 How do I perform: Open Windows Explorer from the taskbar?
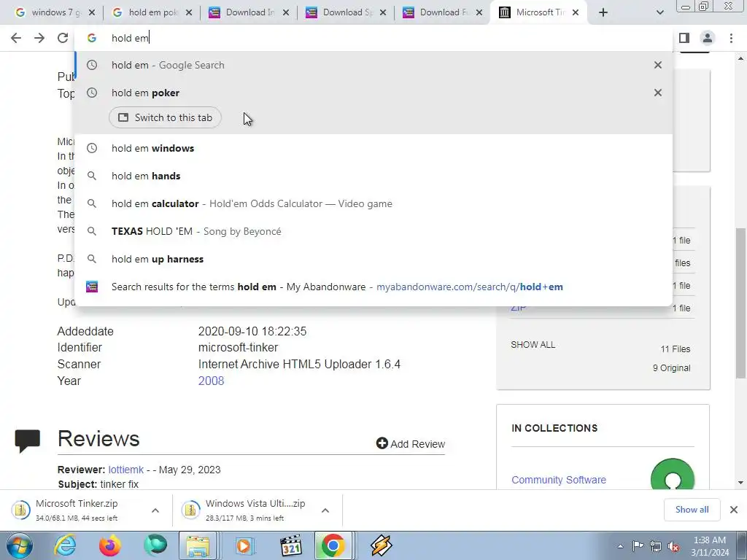coord(198,545)
